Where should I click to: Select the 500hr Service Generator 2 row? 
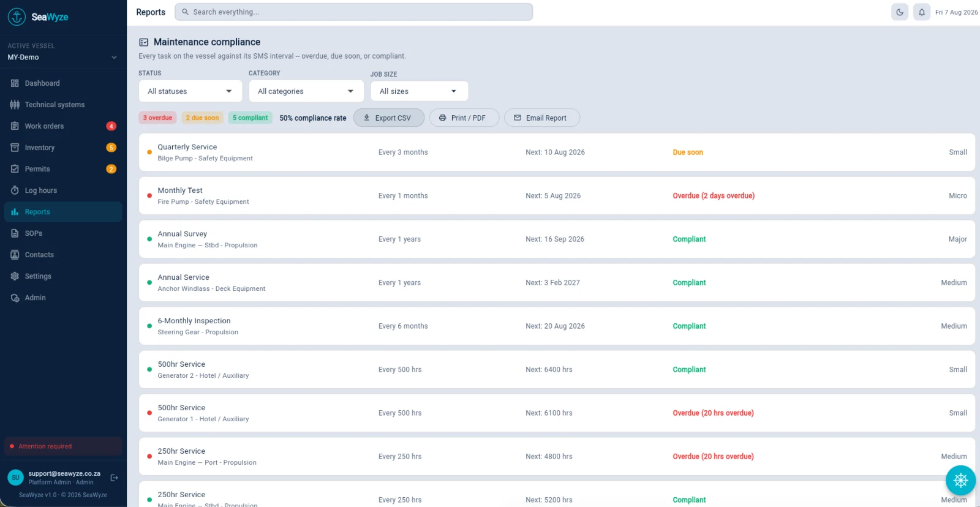(x=557, y=370)
